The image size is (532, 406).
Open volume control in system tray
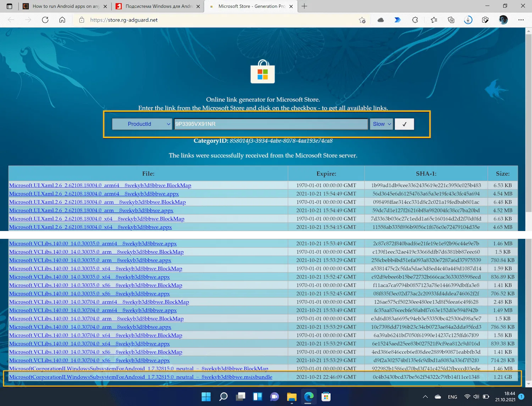(x=476, y=397)
